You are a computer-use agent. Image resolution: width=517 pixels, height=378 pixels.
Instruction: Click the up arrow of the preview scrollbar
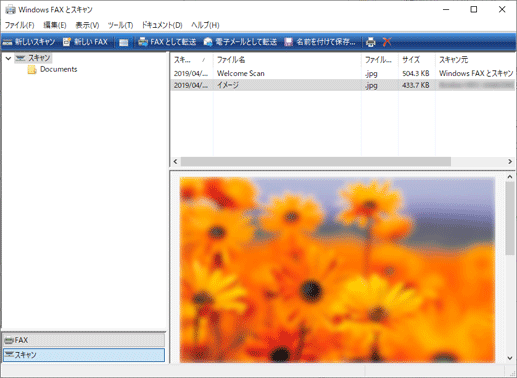point(510,177)
